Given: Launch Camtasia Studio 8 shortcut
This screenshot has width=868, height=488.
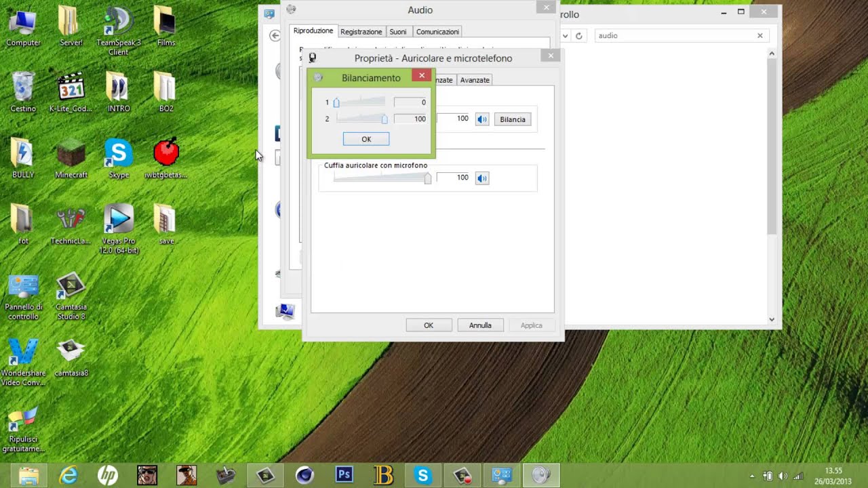Looking at the screenshot, I should [71, 297].
